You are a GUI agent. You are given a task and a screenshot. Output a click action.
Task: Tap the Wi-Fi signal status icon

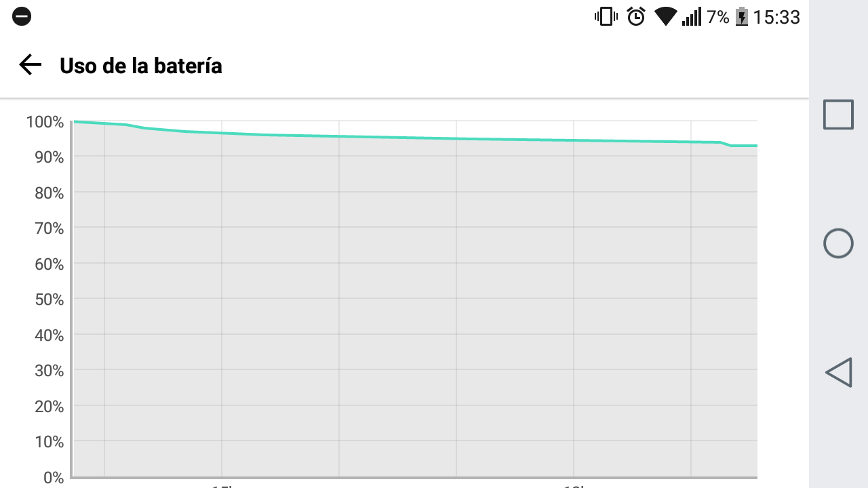coord(666,16)
